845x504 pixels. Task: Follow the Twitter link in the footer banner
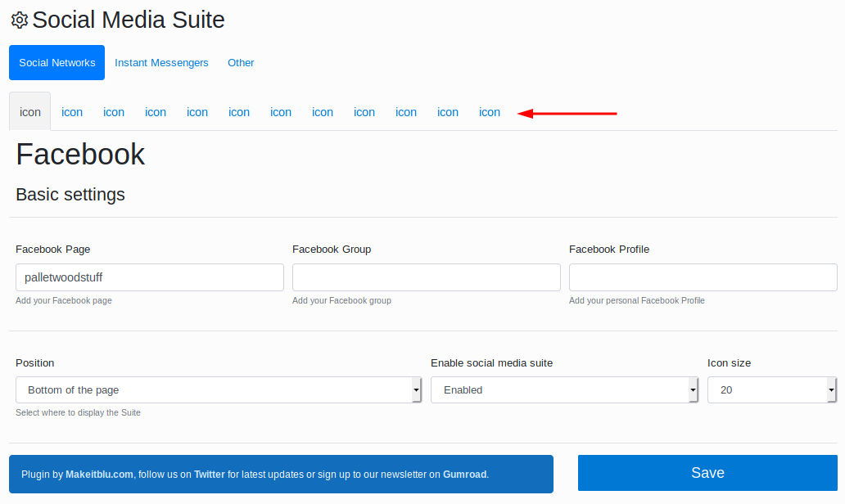[x=210, y=475]
